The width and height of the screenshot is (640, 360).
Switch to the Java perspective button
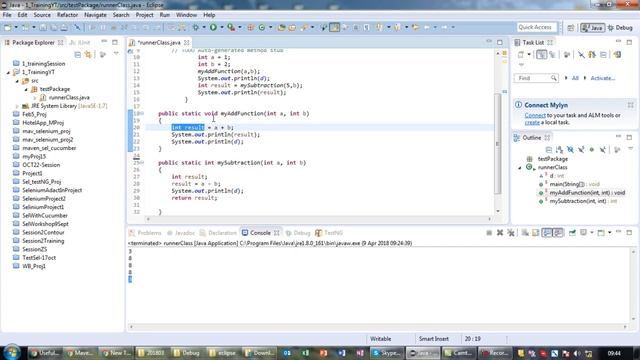click(x=592, y=27)
